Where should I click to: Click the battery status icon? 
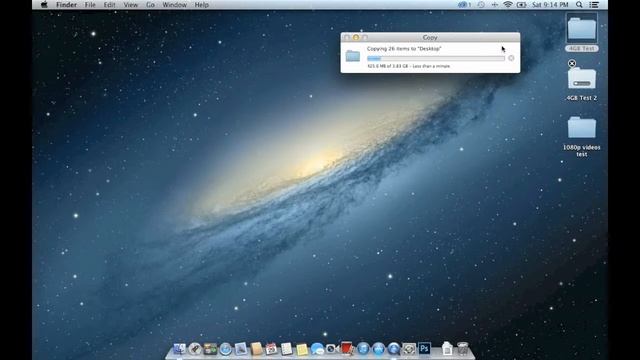pyautogui.click(x=521, y=5)
